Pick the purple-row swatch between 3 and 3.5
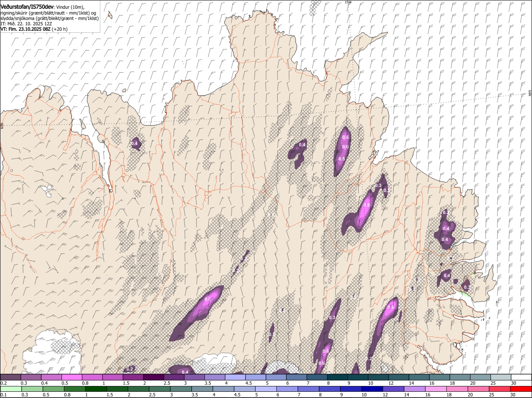The image size is (532, 398). (x=195, y=377)
